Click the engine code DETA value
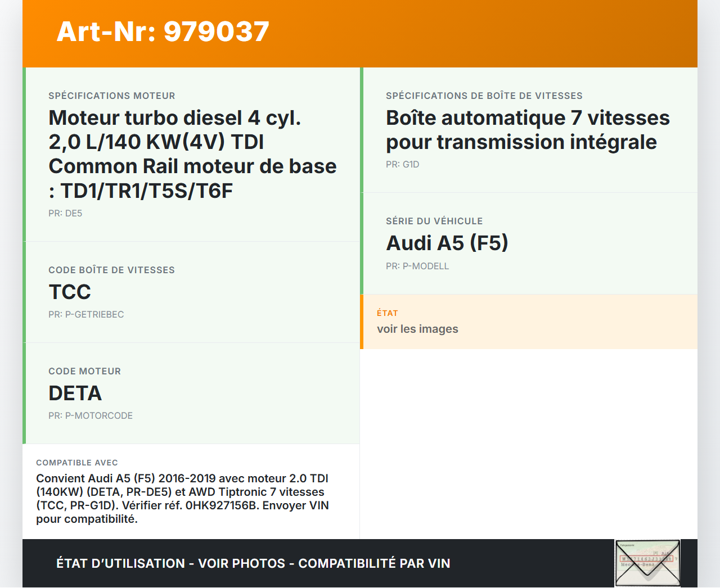Screen dimensions: 720x588 coord(75,393)
